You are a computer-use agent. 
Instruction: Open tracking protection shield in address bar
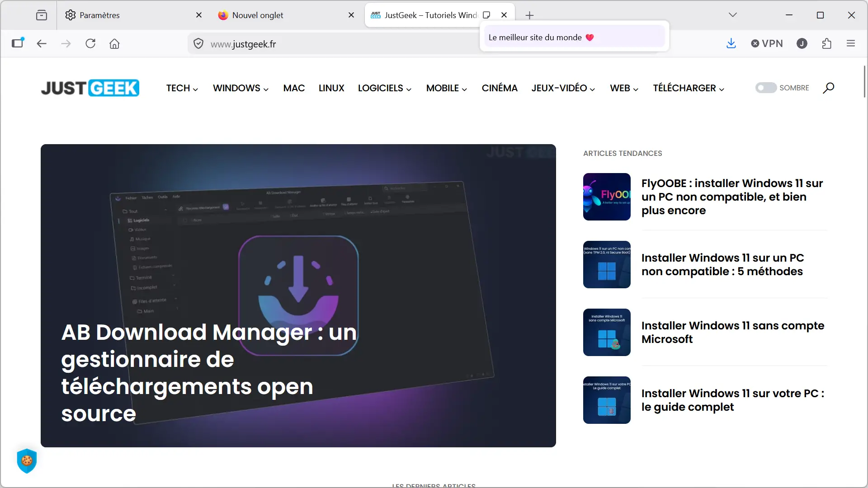pyautogui.click(x=198, y=44)
